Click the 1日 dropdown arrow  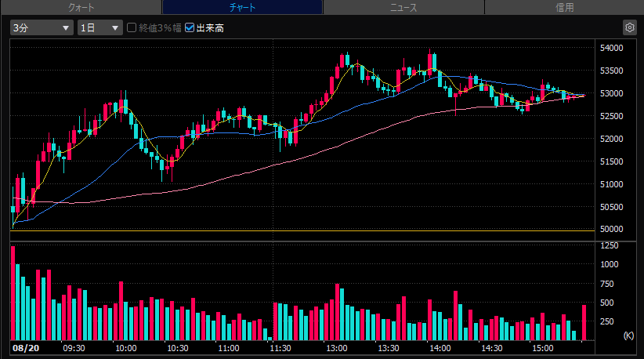pyautogui.click(x=115, y=28)
